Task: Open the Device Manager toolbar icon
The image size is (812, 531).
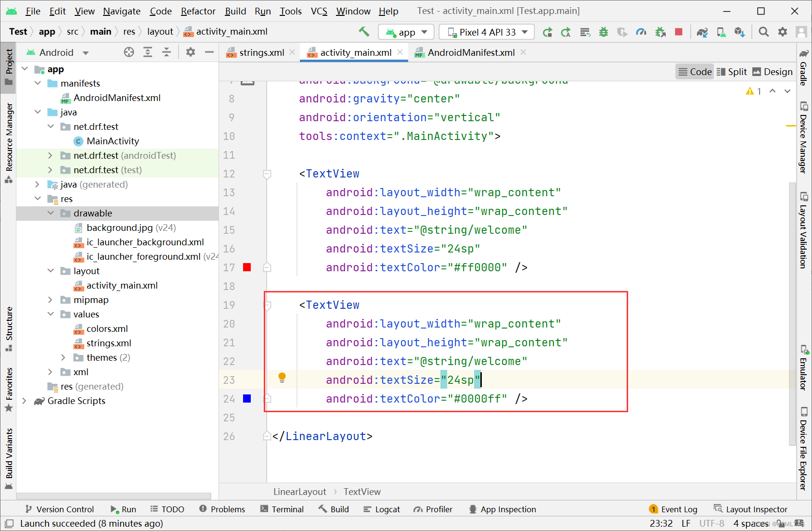Action: pos(721,32)
